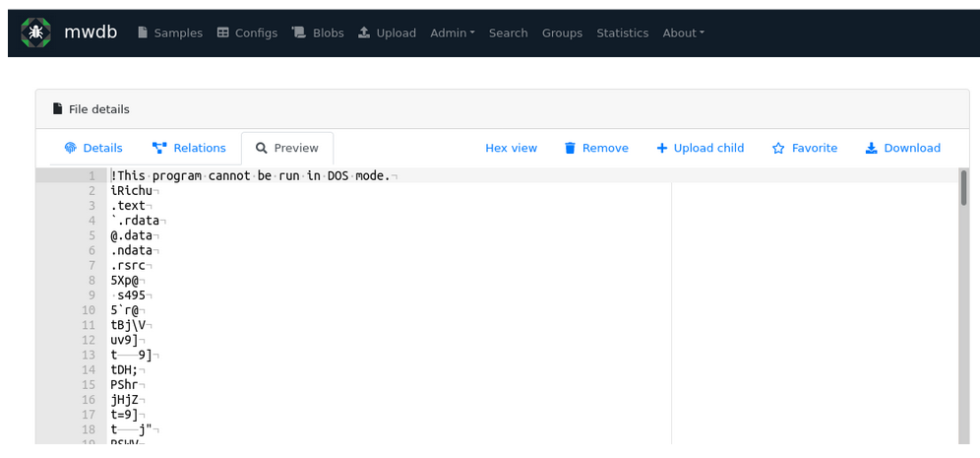The width and height of the screenshot is (980, 458).
Task: Go to the Configs page
Action: pos(247,33)
